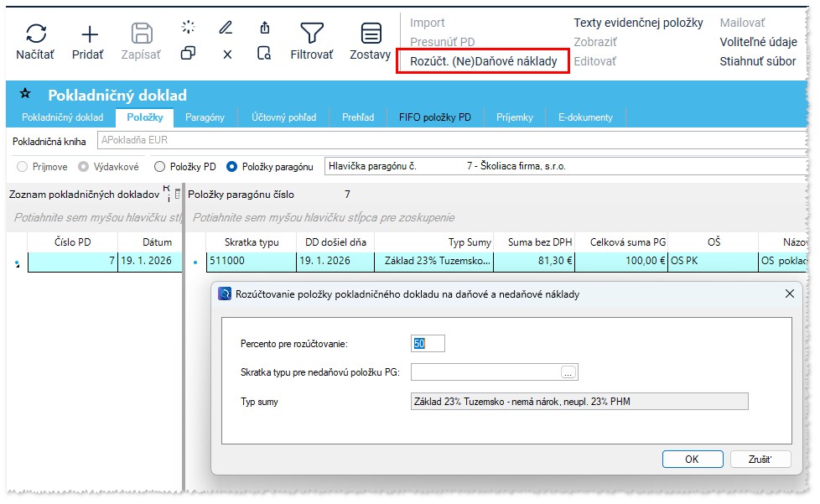Open the Zostavy reports icon
This screenshot has height=504, width=820.
tap(371, 34)
